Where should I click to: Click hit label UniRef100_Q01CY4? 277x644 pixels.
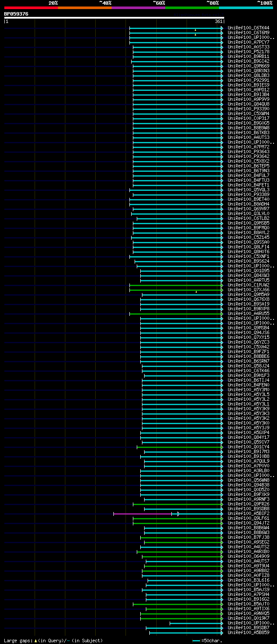click(248, 447)
